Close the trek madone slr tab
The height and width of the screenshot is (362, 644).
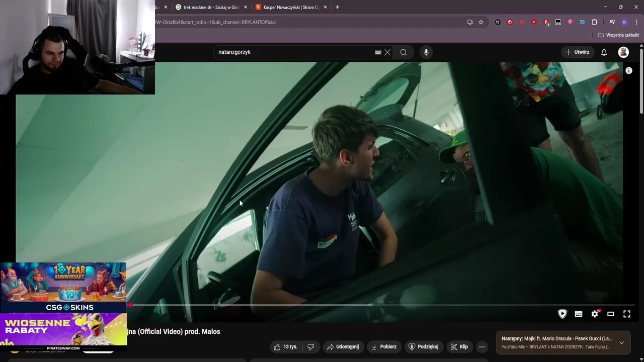pos(246,7)
